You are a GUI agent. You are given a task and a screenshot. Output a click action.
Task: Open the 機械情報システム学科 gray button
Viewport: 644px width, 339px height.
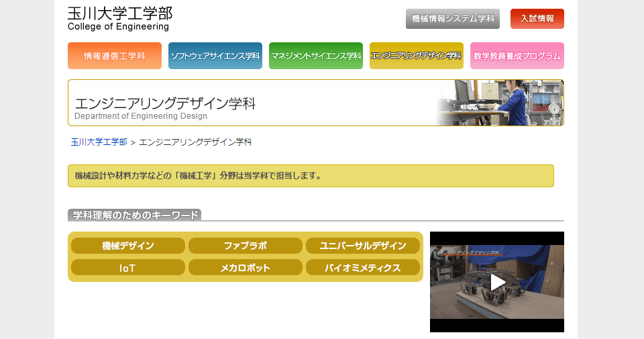(453, 19)
